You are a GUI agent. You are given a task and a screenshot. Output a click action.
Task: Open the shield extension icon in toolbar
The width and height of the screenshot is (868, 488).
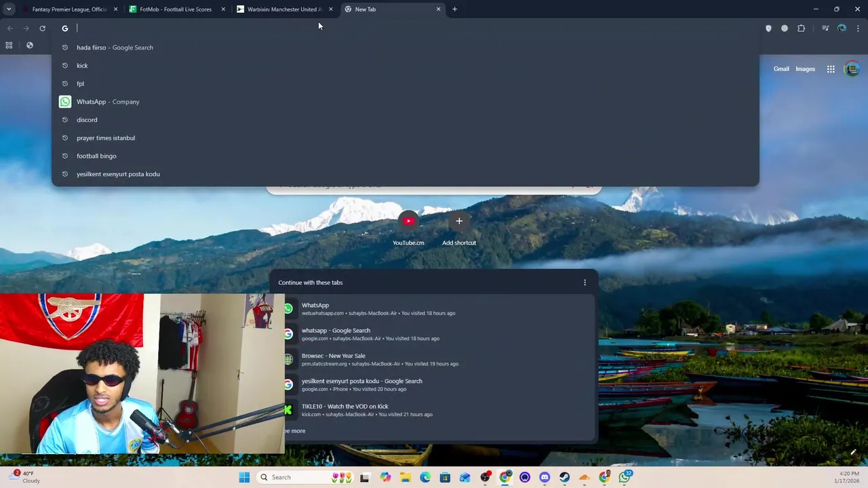pyautogui.click(x=768, y=28)
